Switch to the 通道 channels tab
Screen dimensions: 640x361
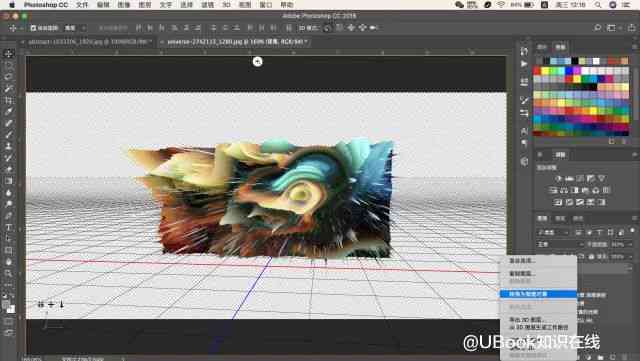tap(560, 218)
